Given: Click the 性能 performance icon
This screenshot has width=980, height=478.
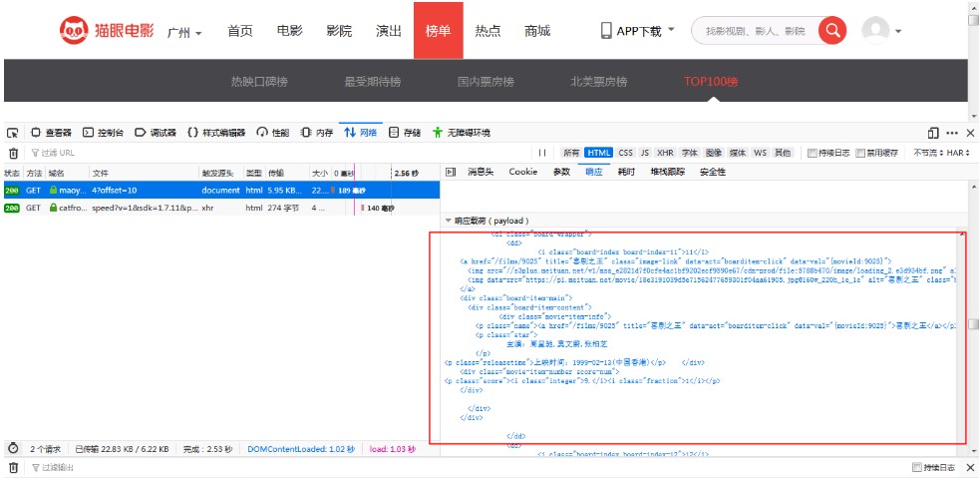Looking at the screenshot, I should [x=262, y=133].
